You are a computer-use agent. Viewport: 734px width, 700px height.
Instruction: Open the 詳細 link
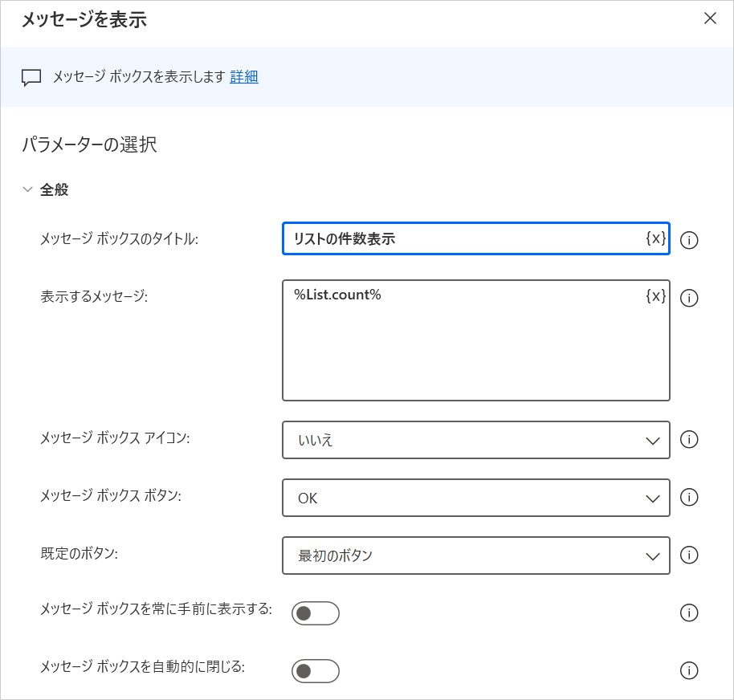click(x=244, y=77)
